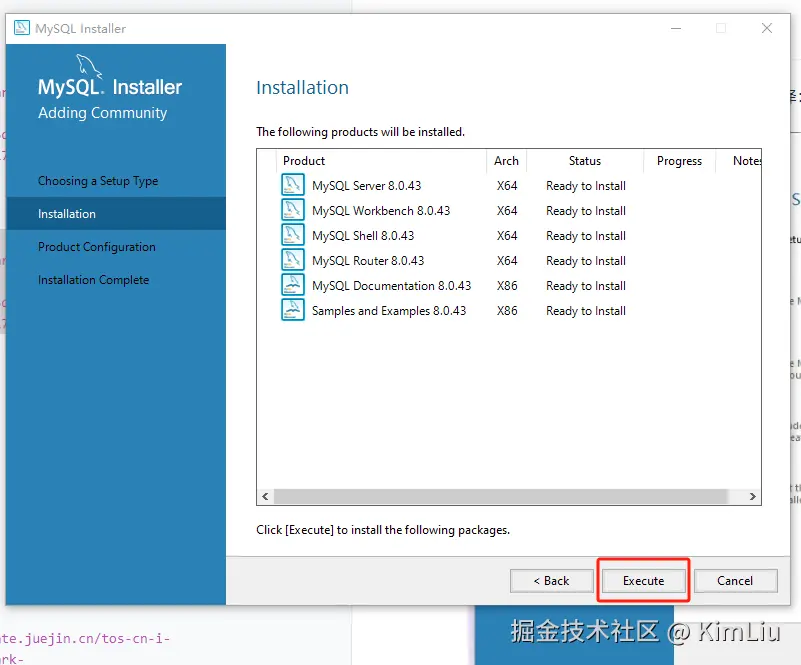
Task: Select the MySQL Router 8.0.43 row text
Action: click(368, 260)
